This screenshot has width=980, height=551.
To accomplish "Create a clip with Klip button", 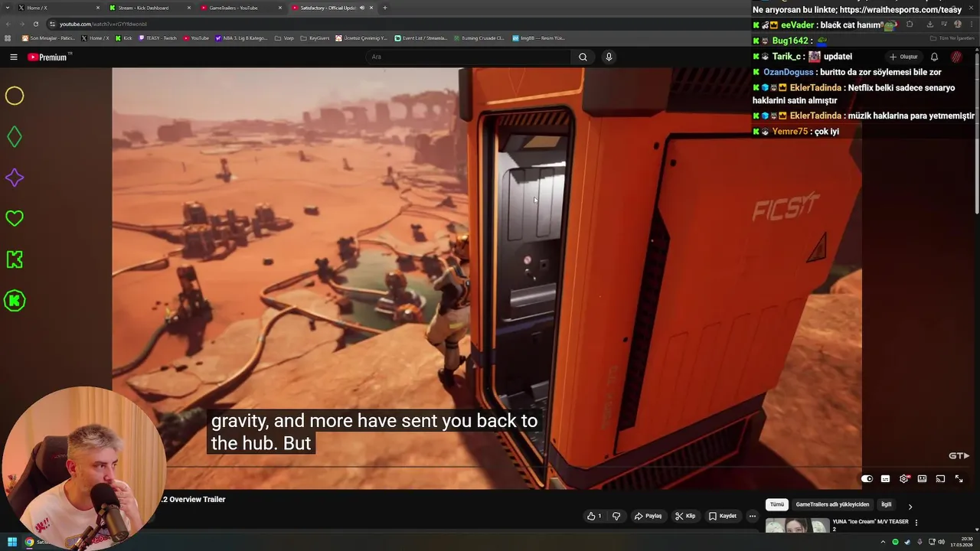I will 685,516.
